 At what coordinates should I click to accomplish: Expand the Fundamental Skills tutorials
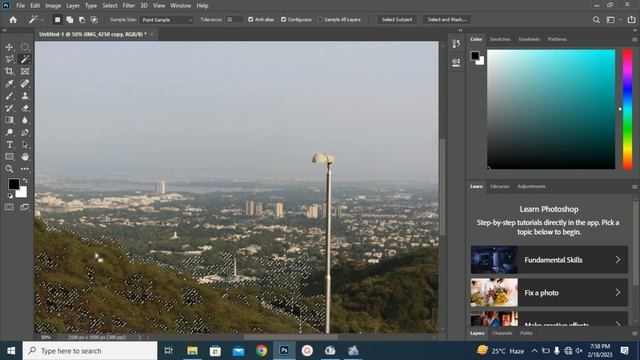(x=549, y=260)
